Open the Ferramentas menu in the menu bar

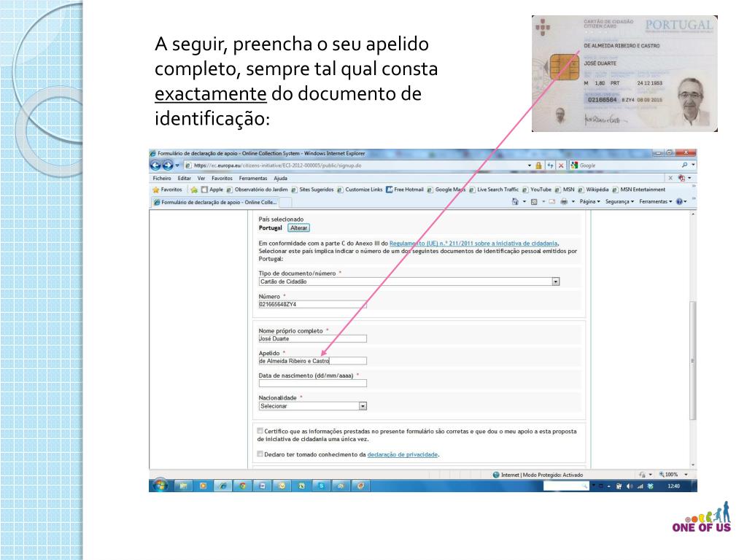[x=253, y=178]
